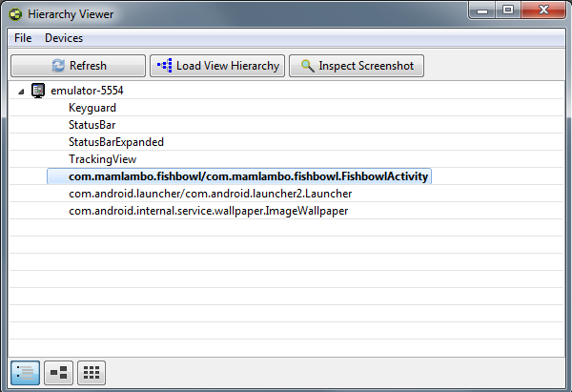Screen dimensions: 572x392
Task: Click the Hierarchy Viewer app icon
Action: (15, 14)
